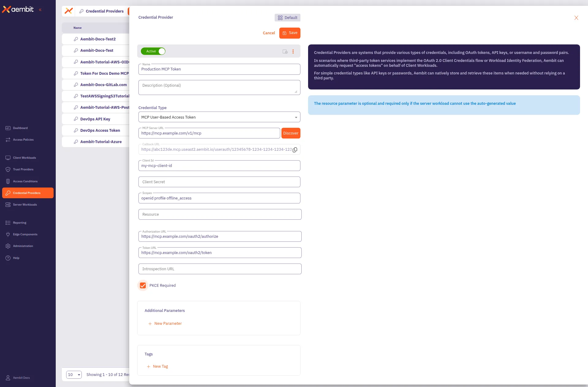This screenshot has height=387, width=588.
Task: Open the Help section in the sidebar
Action: tap(15, 258)
